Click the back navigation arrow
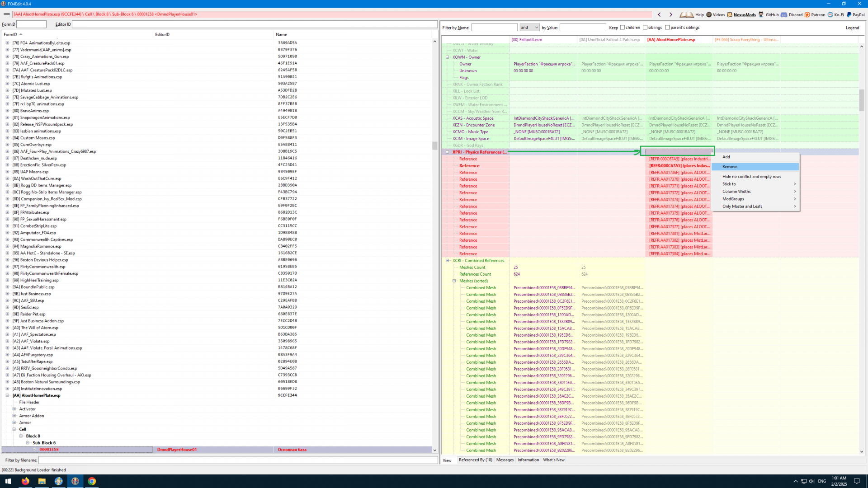This screenshot has height=488, width=868. pos(659,14)
